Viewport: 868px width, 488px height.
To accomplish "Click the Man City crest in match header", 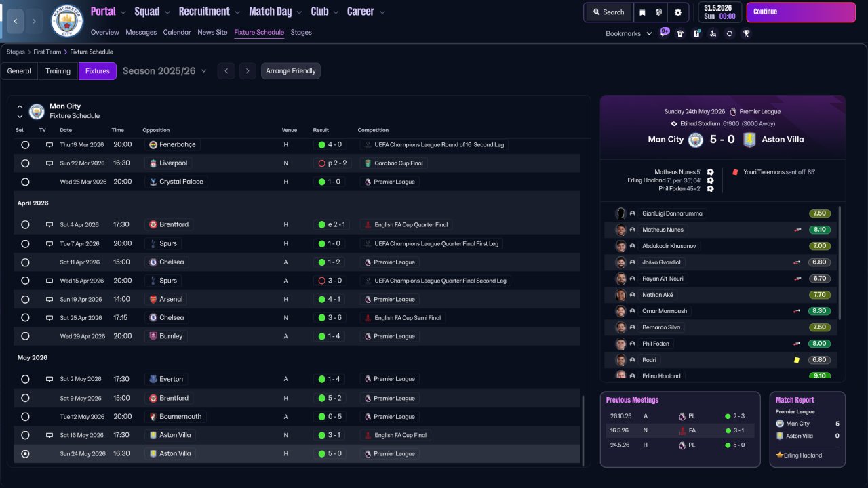I will pos(696,140).
